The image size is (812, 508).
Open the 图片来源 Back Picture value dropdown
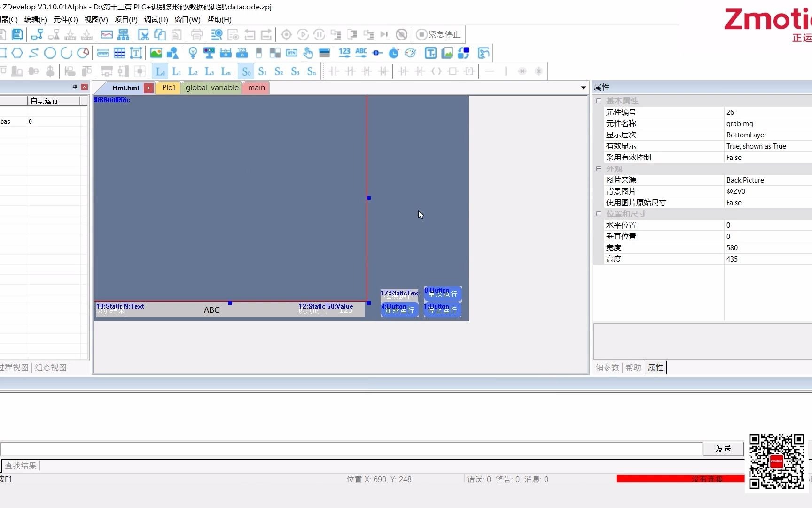coord(768,180)
